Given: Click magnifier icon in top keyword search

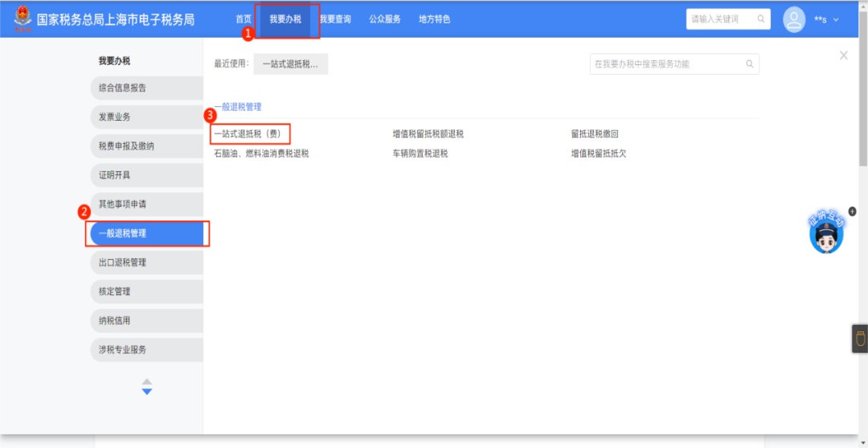Looking at the screenshot, I should click(758, 19).
